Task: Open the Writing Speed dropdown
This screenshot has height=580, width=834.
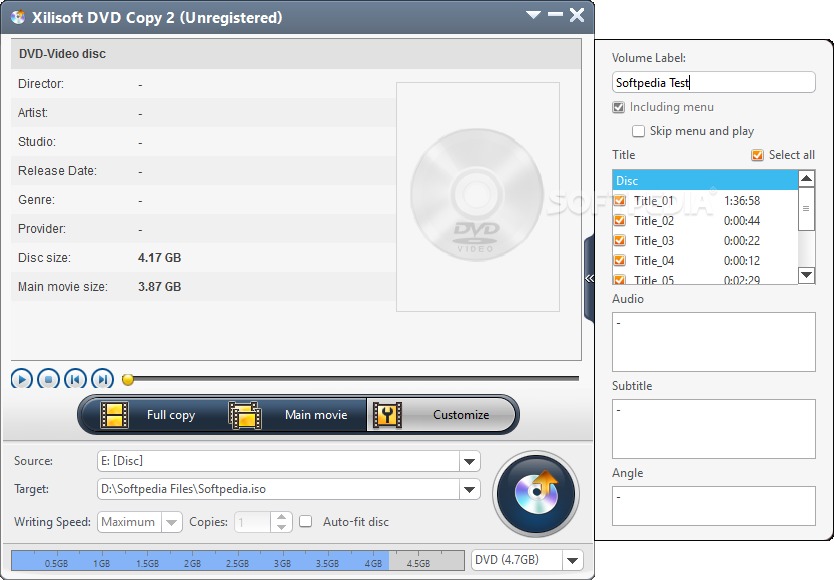Action: [x=171, y=522]
